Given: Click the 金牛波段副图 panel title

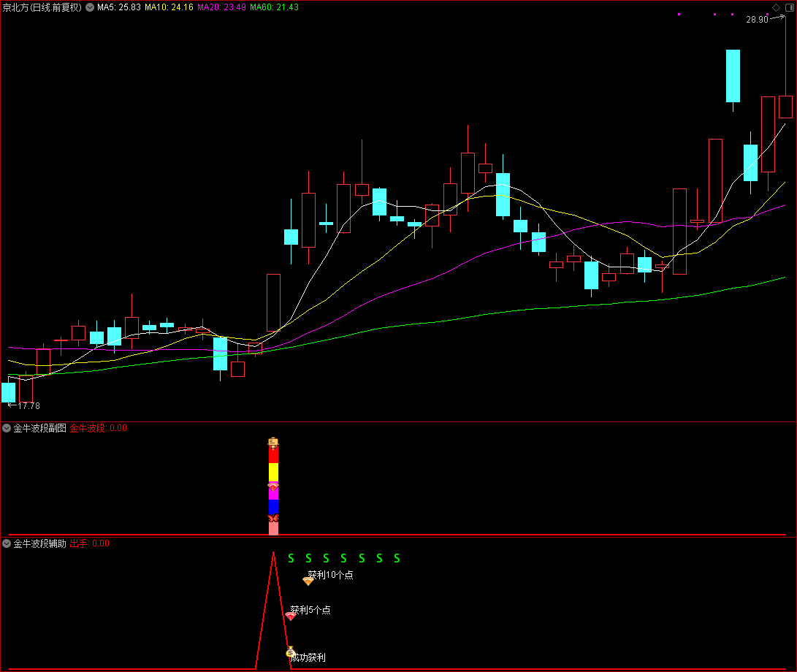Looking at the screenshot, I should coord(39,428).
